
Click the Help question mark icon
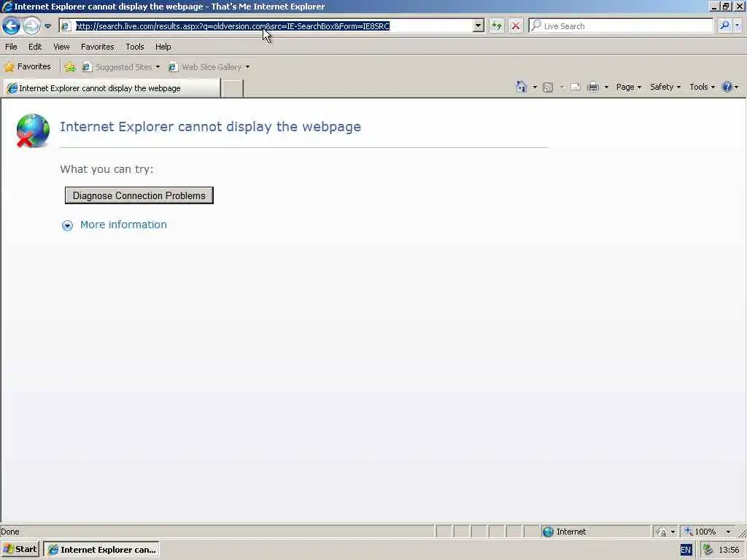pyautogui.click(x=727, y=87)
